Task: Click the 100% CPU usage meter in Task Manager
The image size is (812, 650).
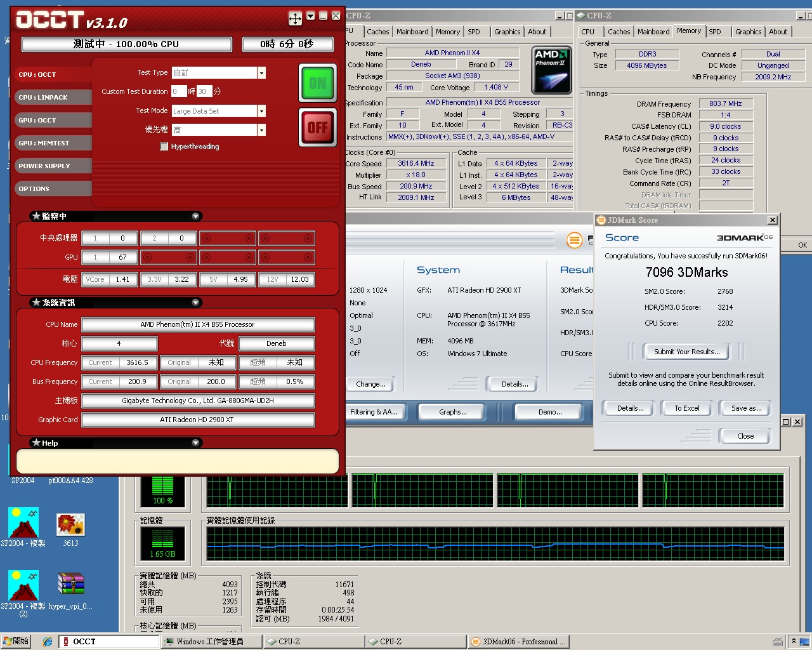Action: point(162,491)
